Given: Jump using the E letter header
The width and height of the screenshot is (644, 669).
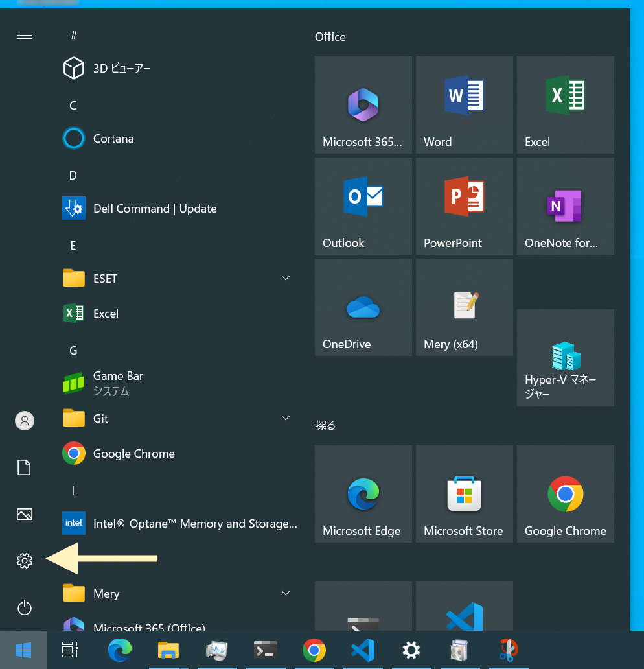Looking at the screenshot, I should (73, 245).
